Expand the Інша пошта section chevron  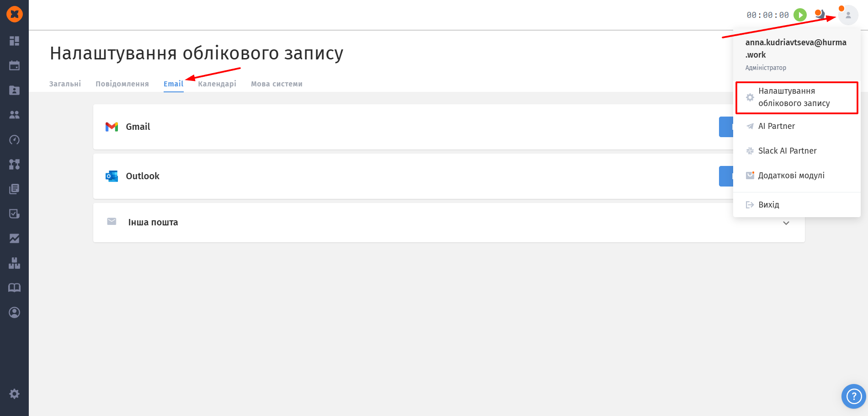(786, 223)
